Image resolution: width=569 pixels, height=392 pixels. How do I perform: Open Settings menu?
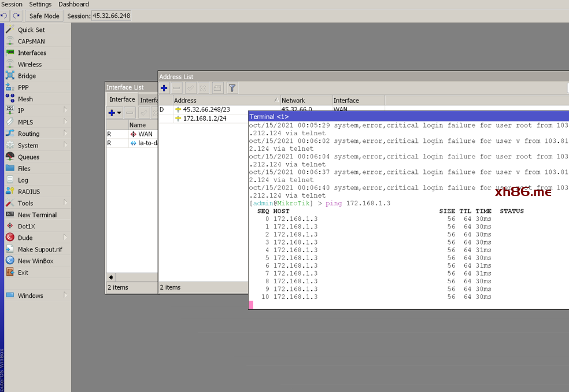pyautogui.click(x=40, y=5)
